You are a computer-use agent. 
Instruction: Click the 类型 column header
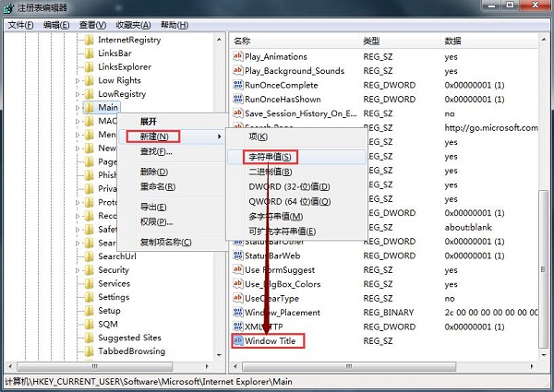point(371,42)
